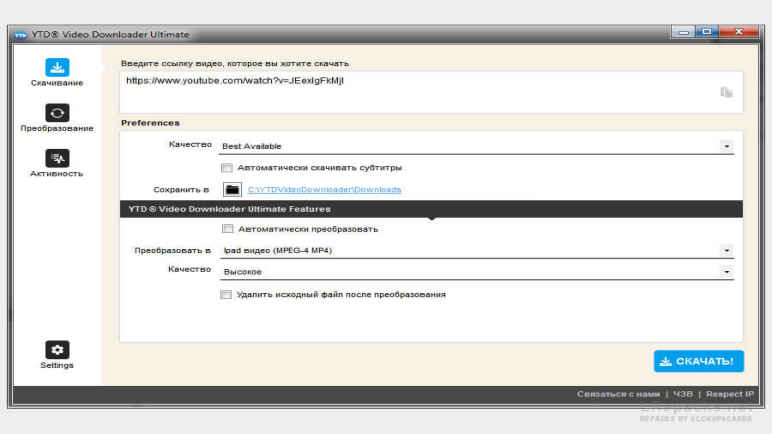Click the YTD logo in title bar
772x434 pixels.
(20, 35)
